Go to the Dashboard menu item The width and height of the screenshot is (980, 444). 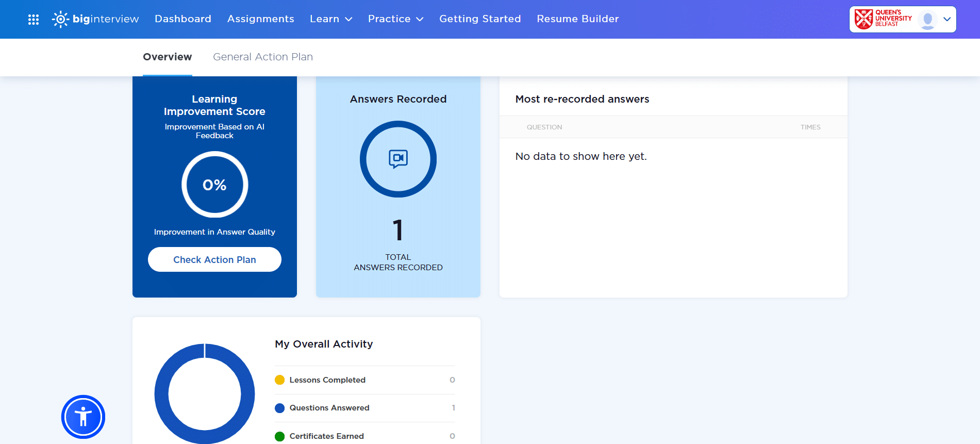(183, 19)
